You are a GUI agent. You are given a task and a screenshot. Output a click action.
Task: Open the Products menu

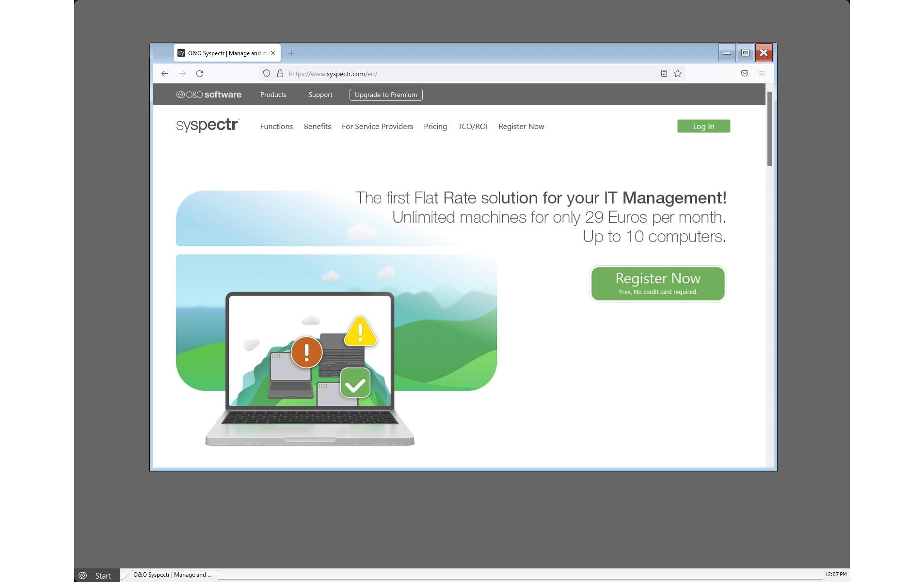(273, 95)
